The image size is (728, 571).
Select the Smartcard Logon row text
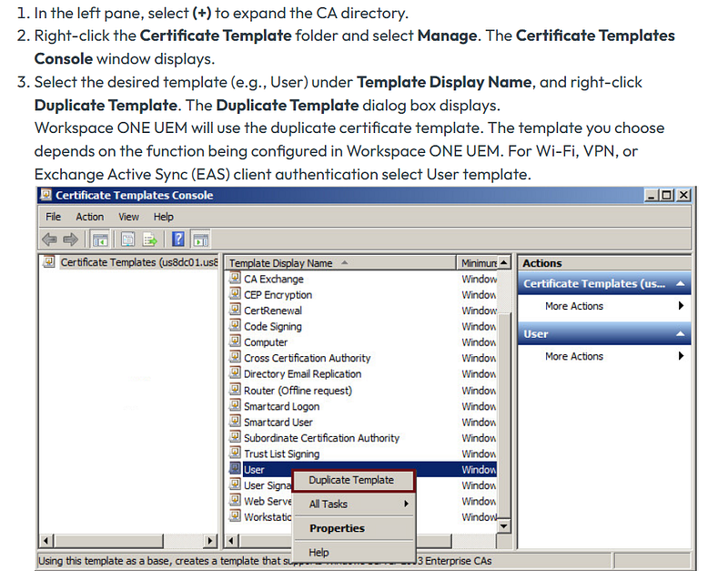tap(281, 406)
